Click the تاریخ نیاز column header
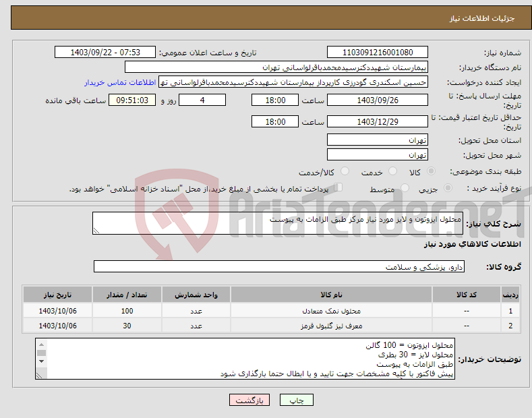This screenshot has width=532, height=418. tap(58, 295)
